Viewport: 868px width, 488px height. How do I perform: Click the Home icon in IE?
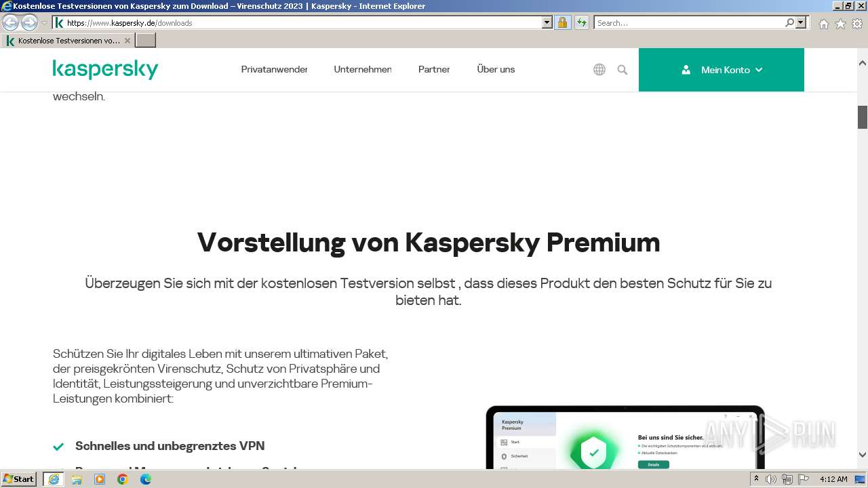coord(823,24)
